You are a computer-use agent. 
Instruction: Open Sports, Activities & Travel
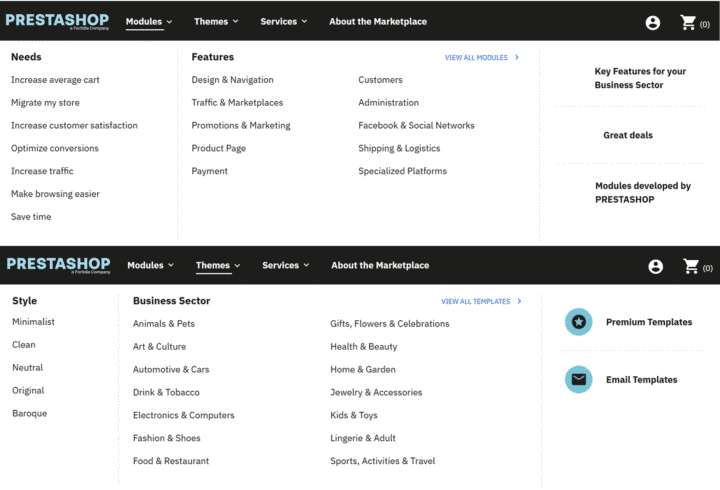(x=382, y=461)
